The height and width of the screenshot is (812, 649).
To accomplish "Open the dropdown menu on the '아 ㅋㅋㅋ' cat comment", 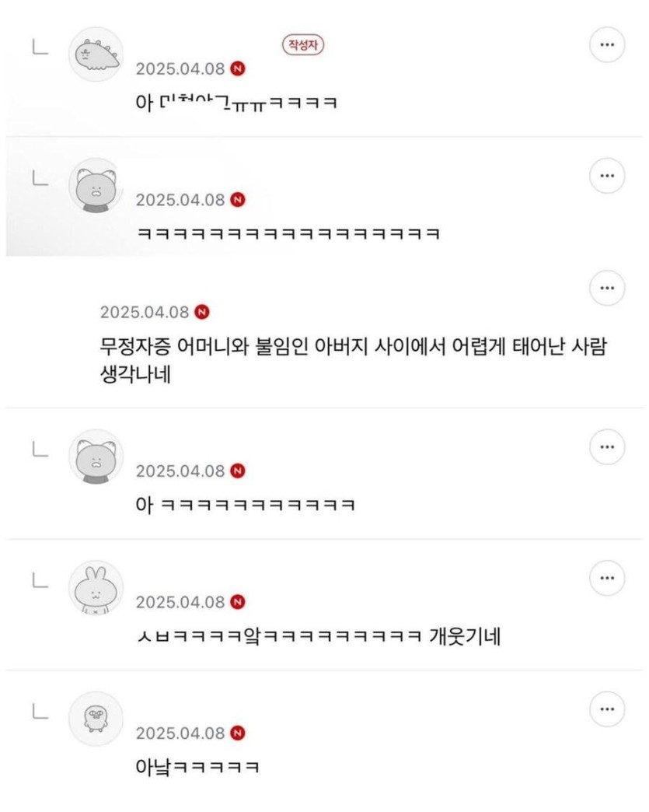I will (x=607, y=446).
